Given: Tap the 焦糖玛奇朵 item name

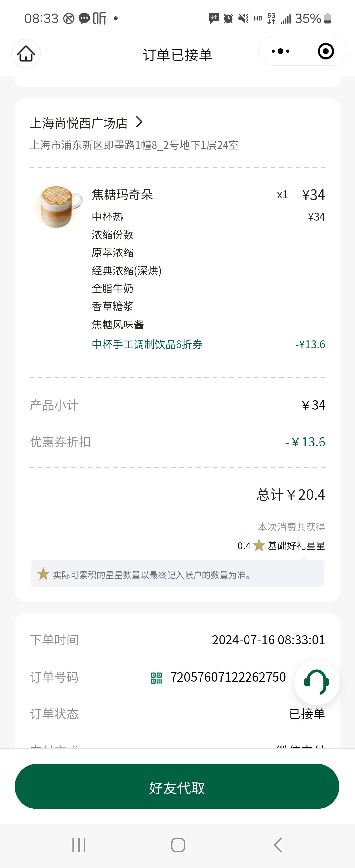Looking at the screenshot, I should click(x=122, y=194).
